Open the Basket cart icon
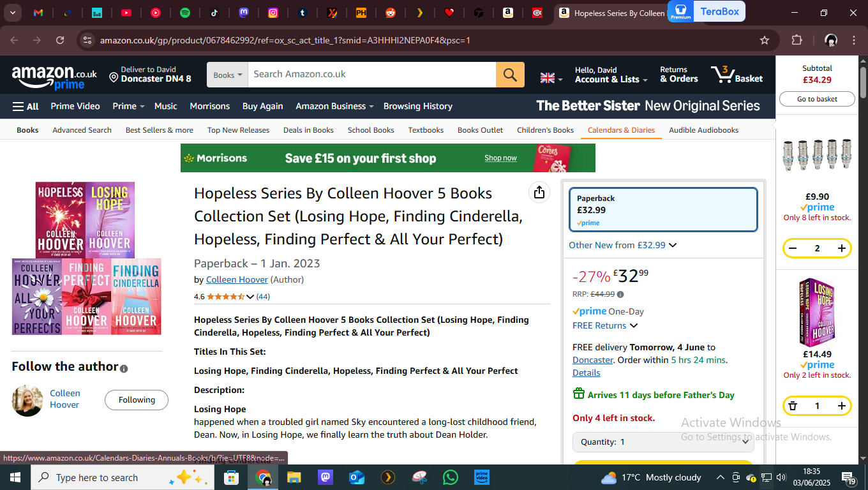This screenshot has height=490, width=868. click(737, 75)
